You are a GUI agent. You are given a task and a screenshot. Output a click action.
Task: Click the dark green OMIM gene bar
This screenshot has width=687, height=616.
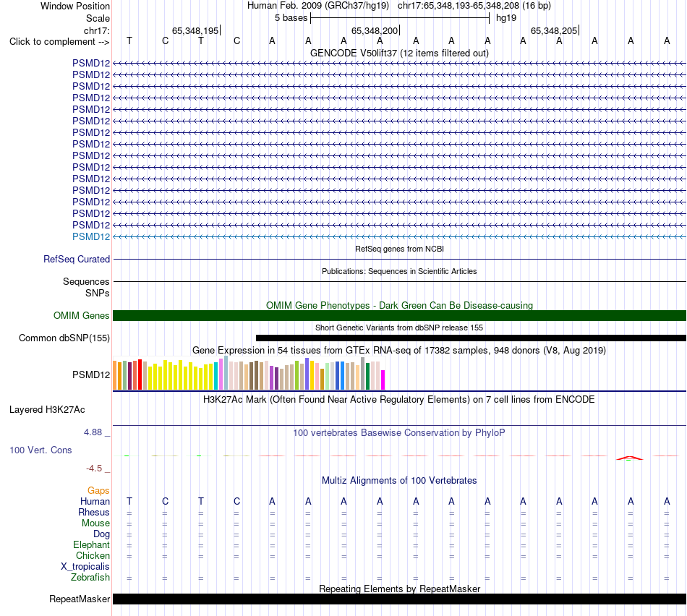[399, 315]
